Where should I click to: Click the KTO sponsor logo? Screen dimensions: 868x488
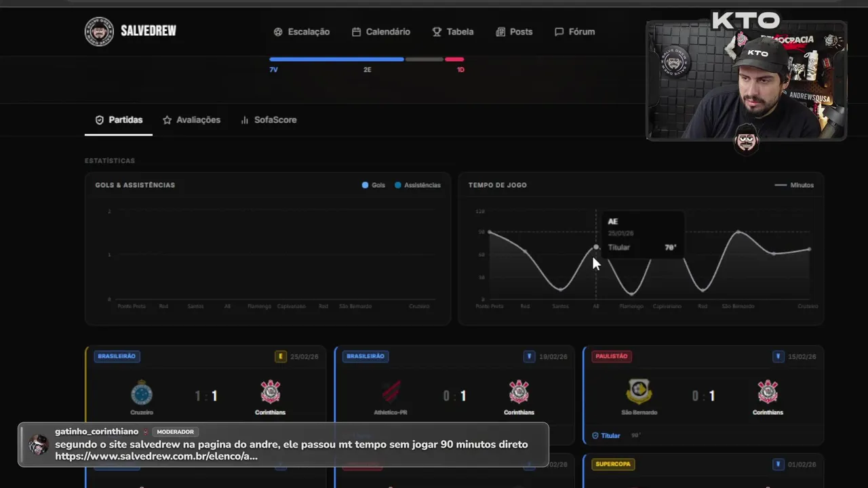point(745,20)
